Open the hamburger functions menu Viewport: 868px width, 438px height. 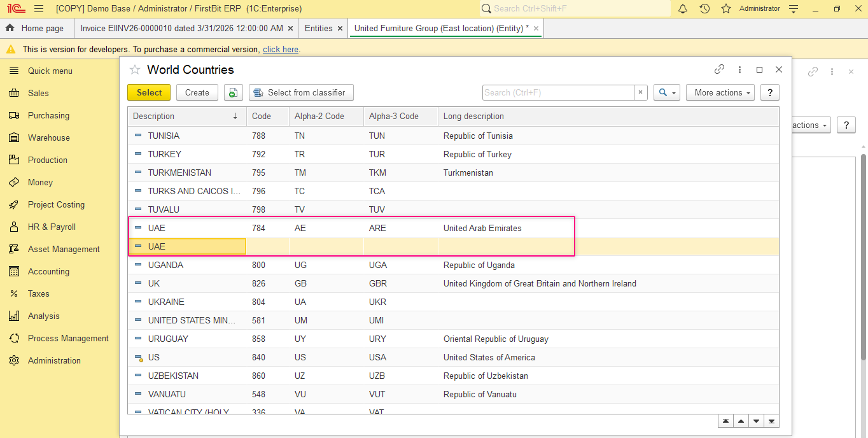[x=39, y=9]
